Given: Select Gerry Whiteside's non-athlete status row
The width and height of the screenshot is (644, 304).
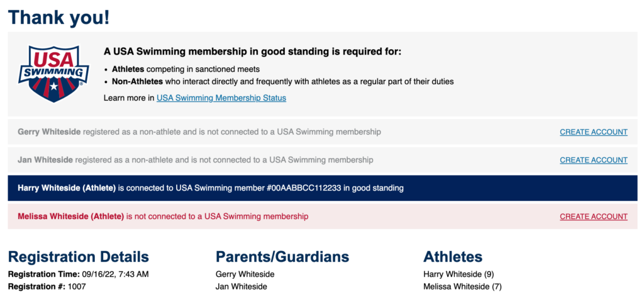Looking at the screenshot, I should [x=323, y=132].
